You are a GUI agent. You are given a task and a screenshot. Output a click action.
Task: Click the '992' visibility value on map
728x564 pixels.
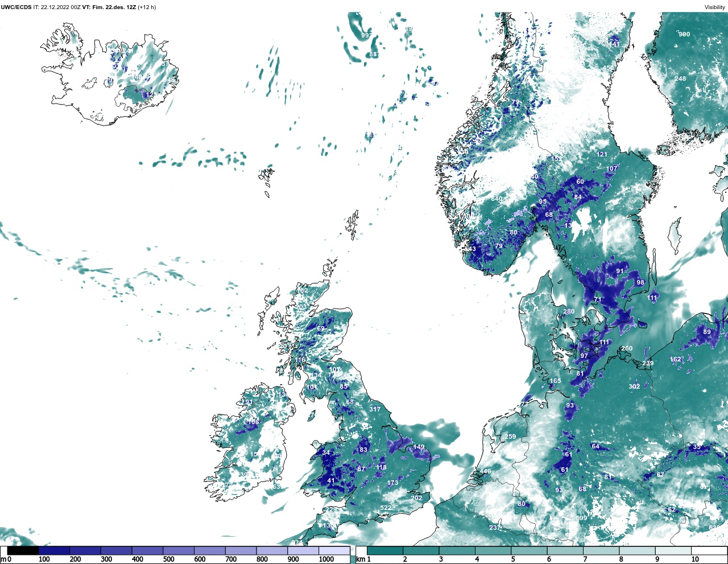point(367,35)
